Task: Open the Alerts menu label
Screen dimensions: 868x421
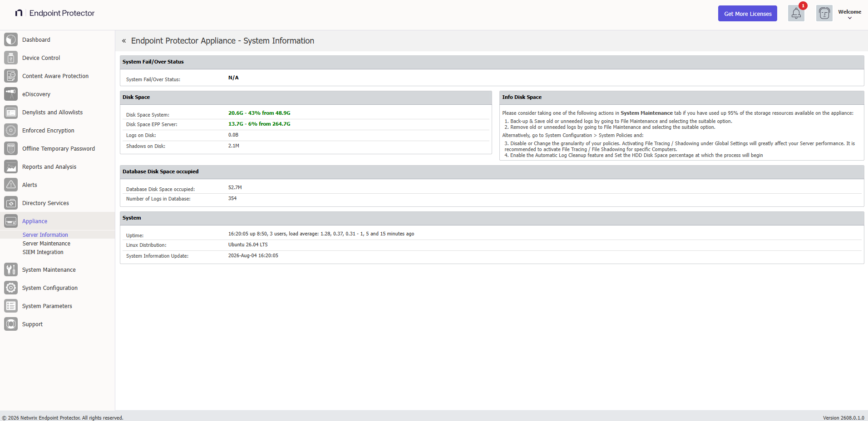Action: 30,185
